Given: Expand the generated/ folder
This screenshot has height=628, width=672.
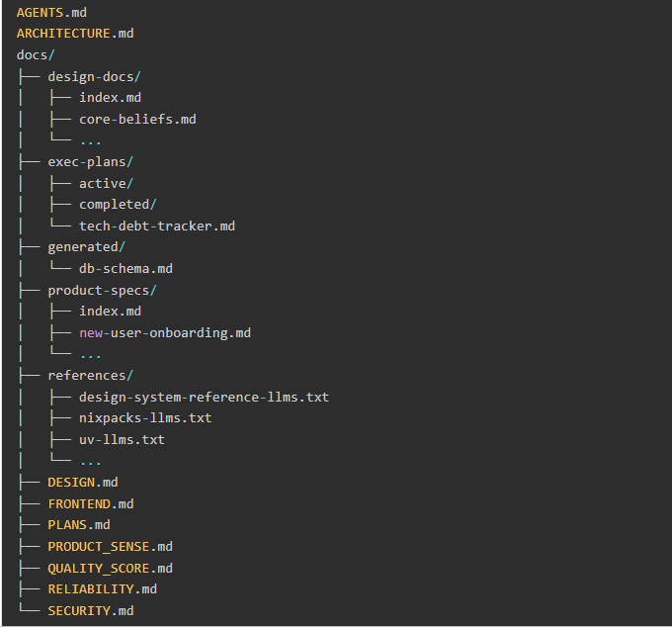Looking at the screenshot, I should point(86,247).
